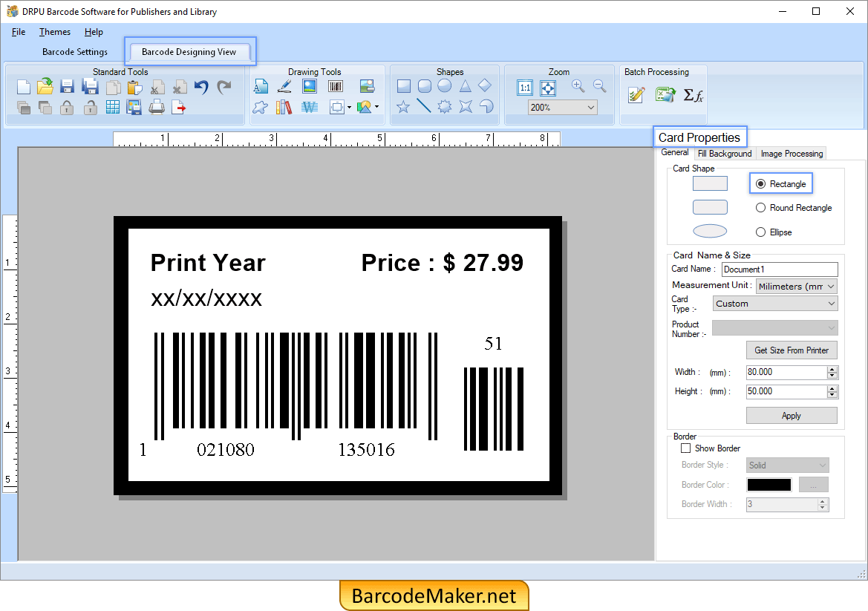Import batch data from Excel icon
Viewport: 868px width, 611px height.
(665, 94)
